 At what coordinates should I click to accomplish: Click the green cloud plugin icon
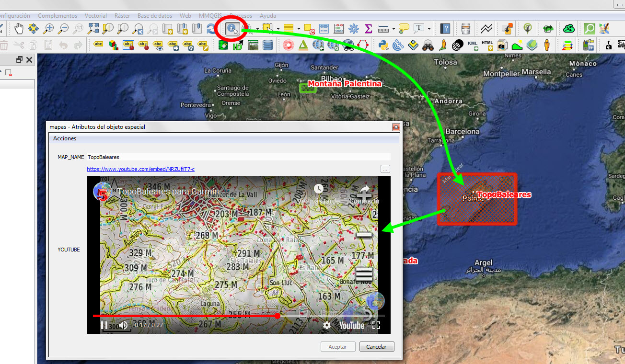coord(569,29)
